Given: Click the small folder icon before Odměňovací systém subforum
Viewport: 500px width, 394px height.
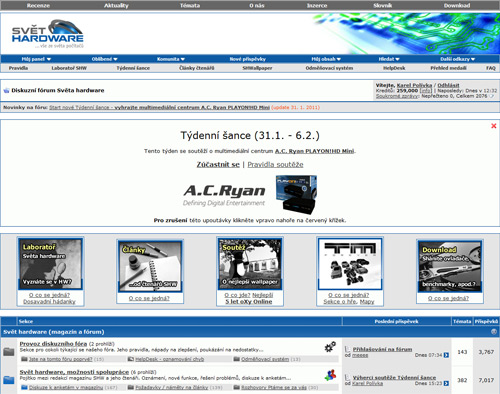Looking at the screenshot, I should coord(237,359).
